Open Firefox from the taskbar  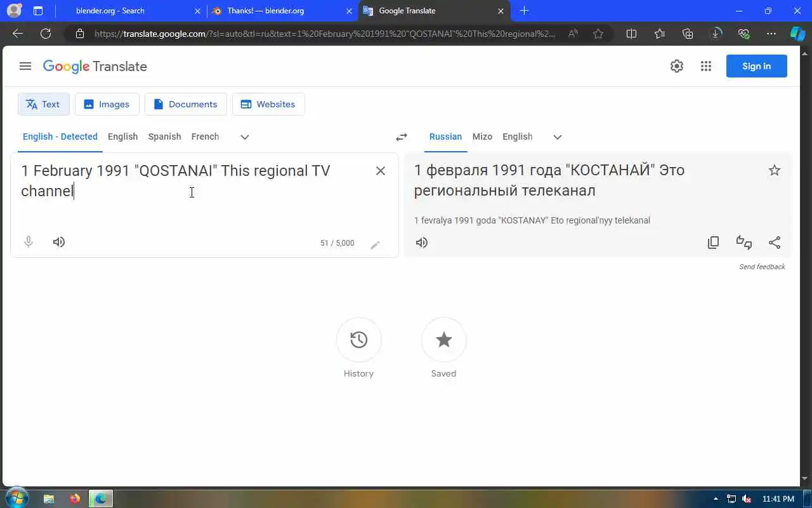coord(75,498)
